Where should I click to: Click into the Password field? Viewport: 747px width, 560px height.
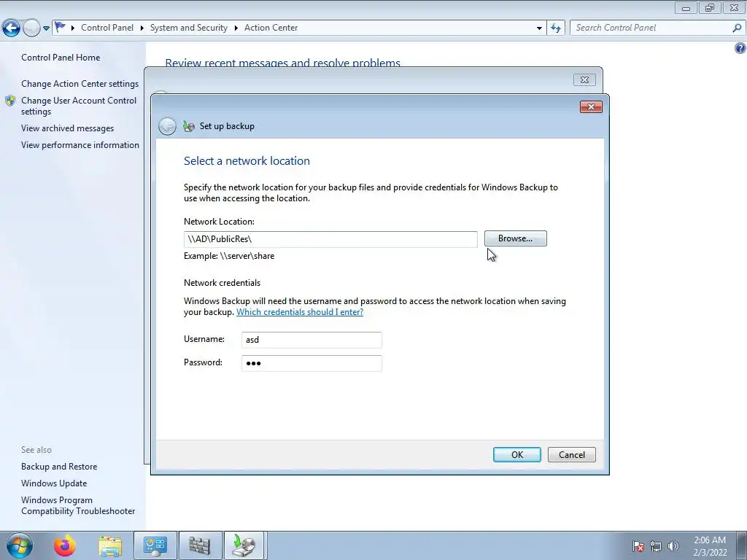[311, 363]
